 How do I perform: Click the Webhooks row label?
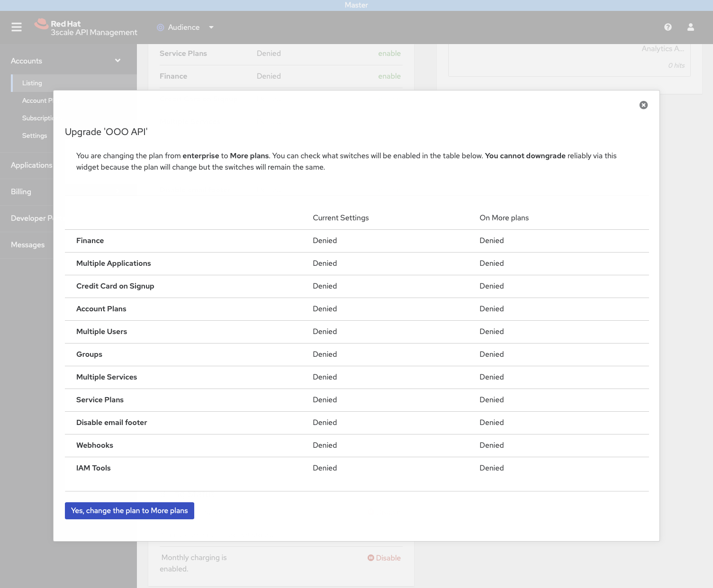[x=95, y=445]
